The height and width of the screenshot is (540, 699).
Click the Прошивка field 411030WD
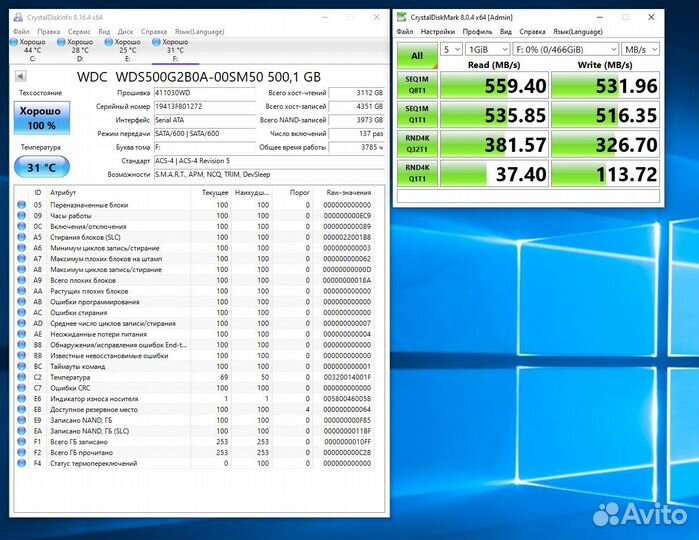tap(204, 93)
